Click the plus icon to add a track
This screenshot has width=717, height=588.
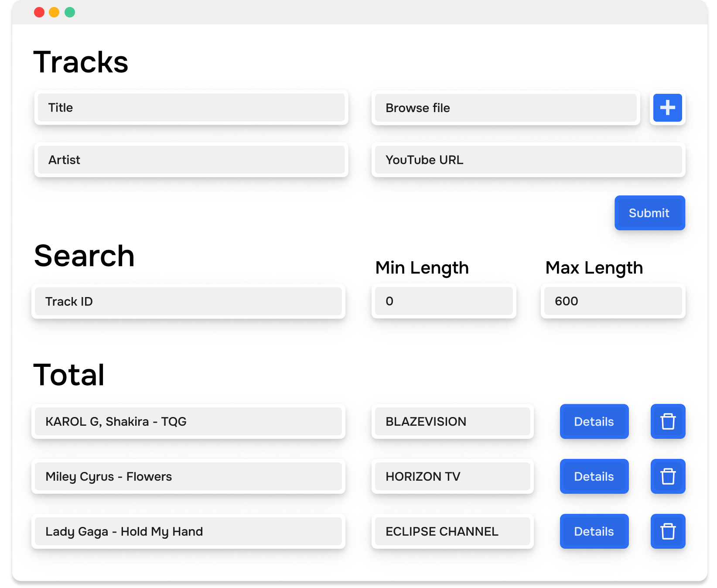tap(667, 108)
